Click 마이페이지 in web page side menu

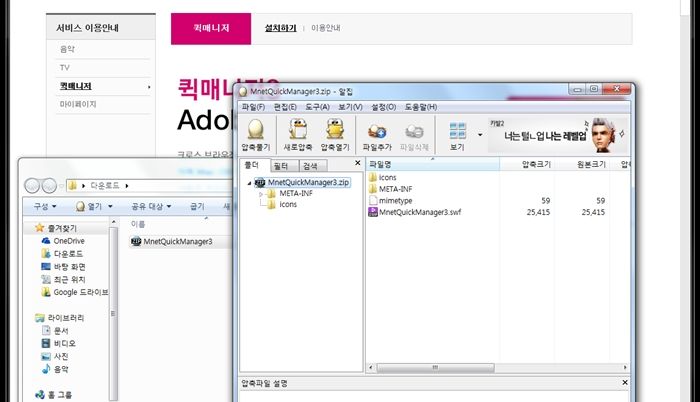coord(78,104)
